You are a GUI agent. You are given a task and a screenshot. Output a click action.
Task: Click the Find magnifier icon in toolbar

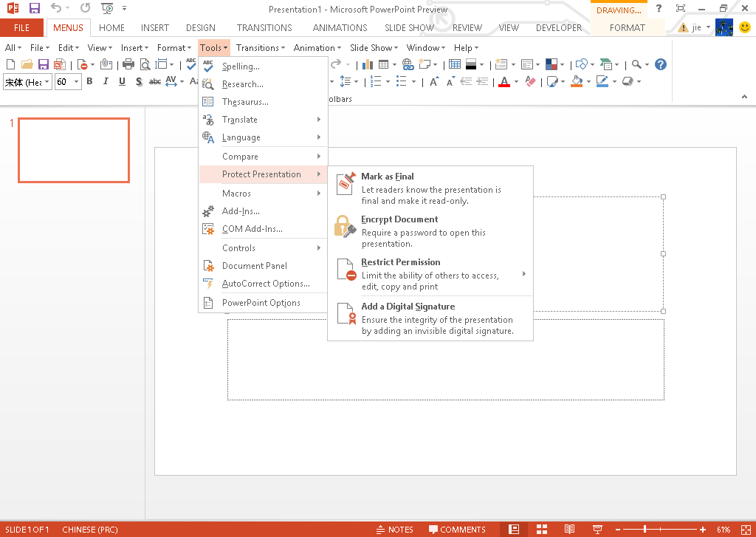636,64
